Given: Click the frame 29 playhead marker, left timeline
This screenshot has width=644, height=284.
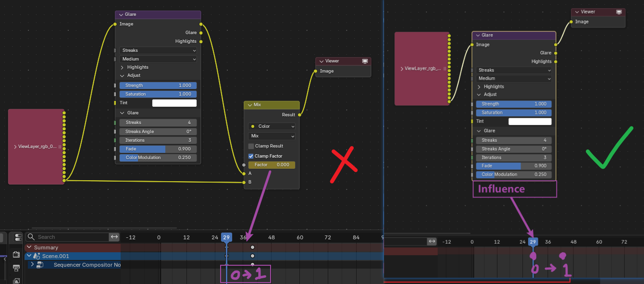Looking at the screenshot, I should [x=226, y=237].
